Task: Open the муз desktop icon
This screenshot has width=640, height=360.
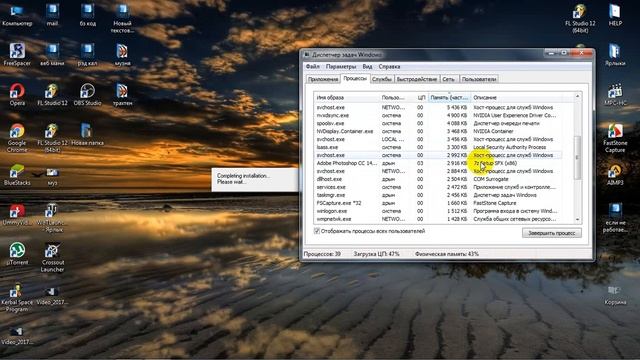Action: point(52,176)
